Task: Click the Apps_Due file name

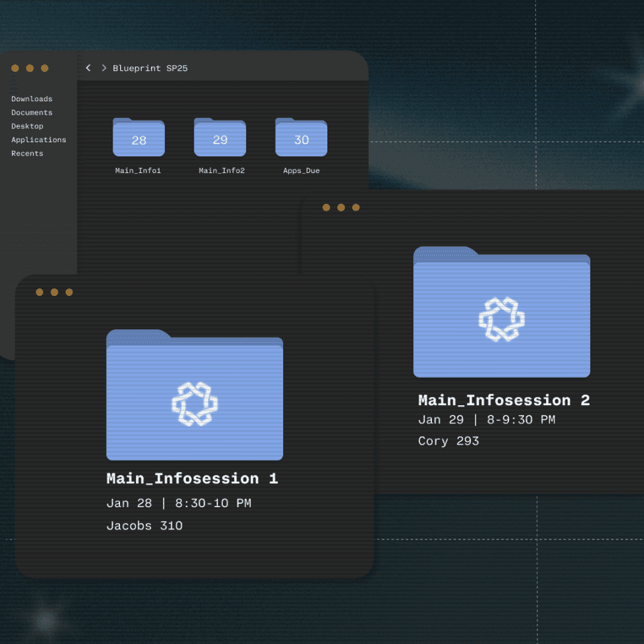Action: pyautogui.click(x=301, y=170)
